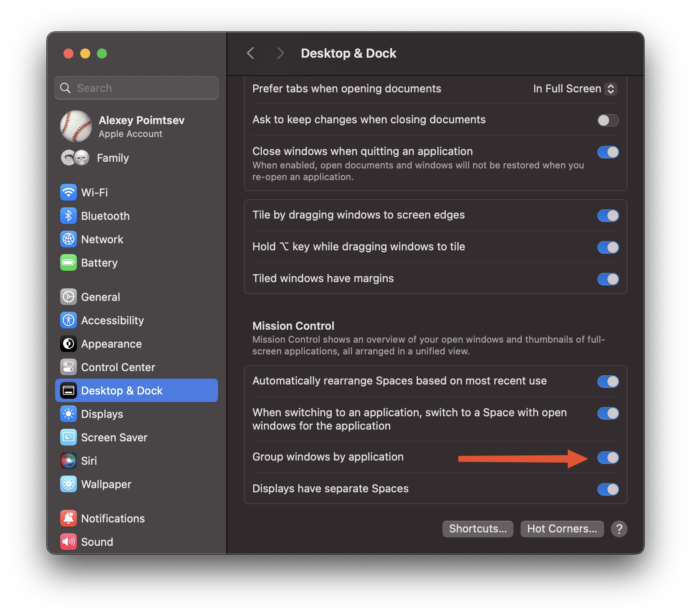
Task: Go back with the left chevron
Action: 251,53
